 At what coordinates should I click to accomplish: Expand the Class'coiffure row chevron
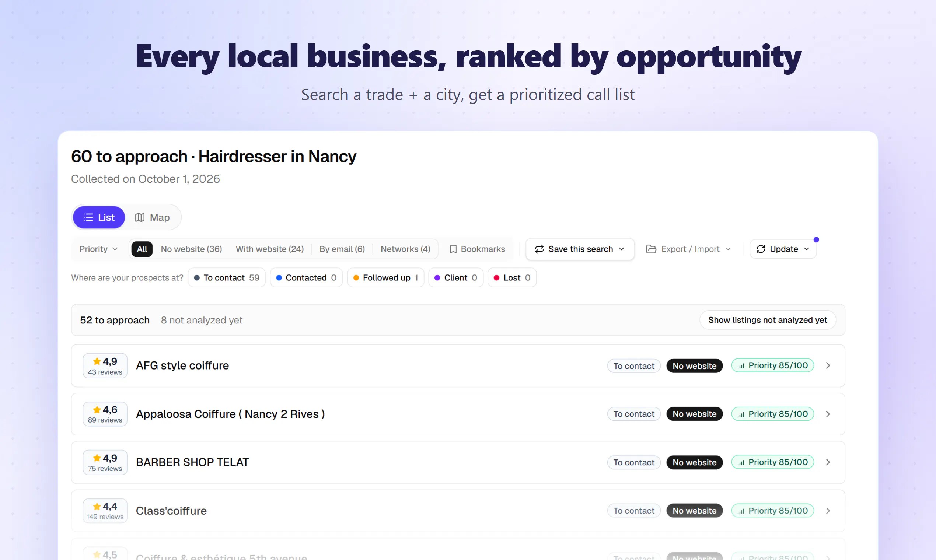(x=828, y=511)
